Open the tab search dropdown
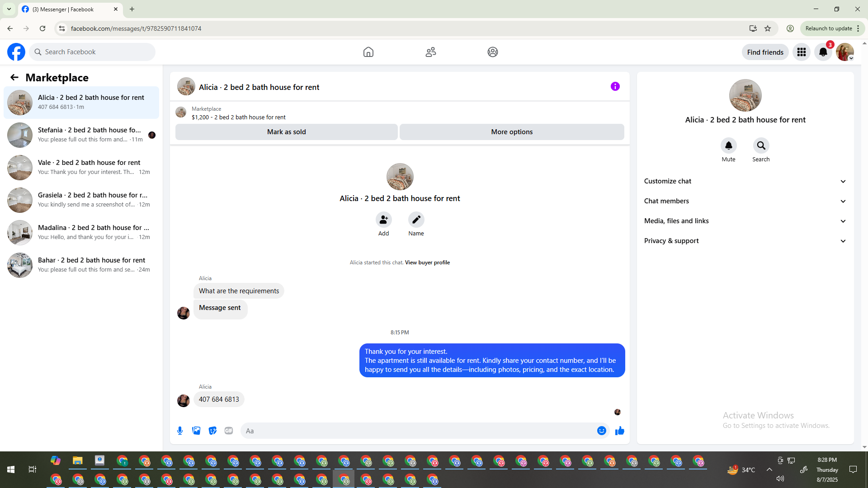Viewport: 868px width, 488px height. tap(9, 9)
